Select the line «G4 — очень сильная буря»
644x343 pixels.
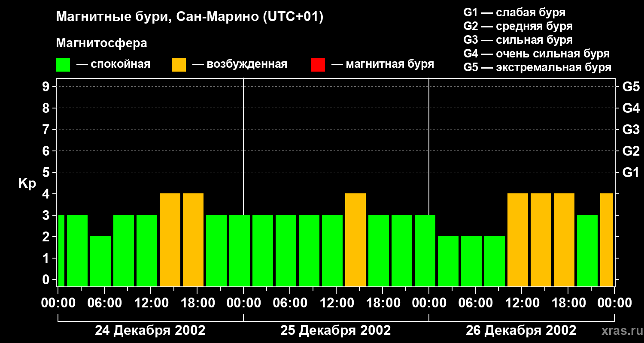pos(537,54)
